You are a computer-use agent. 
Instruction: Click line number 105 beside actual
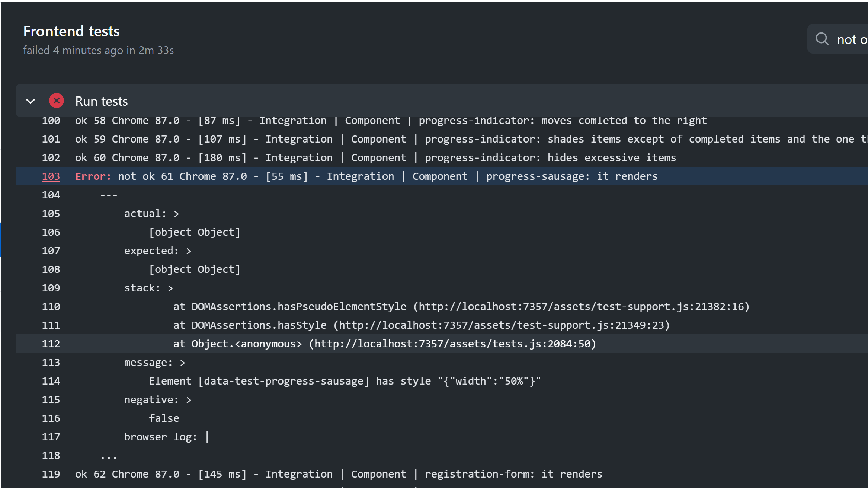pos(51,214)
